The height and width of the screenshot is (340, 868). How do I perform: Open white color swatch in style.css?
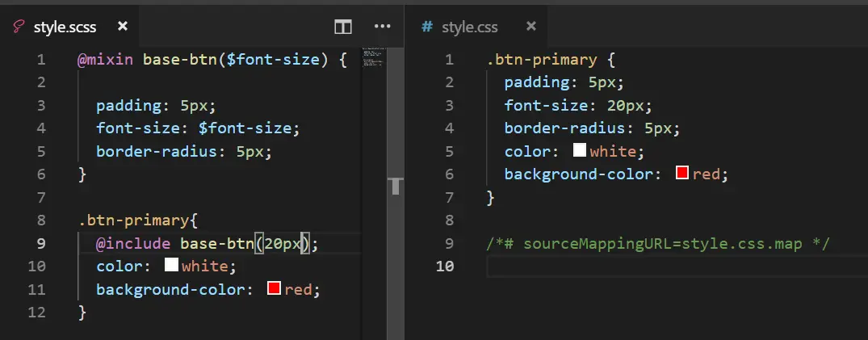[580, 150]
